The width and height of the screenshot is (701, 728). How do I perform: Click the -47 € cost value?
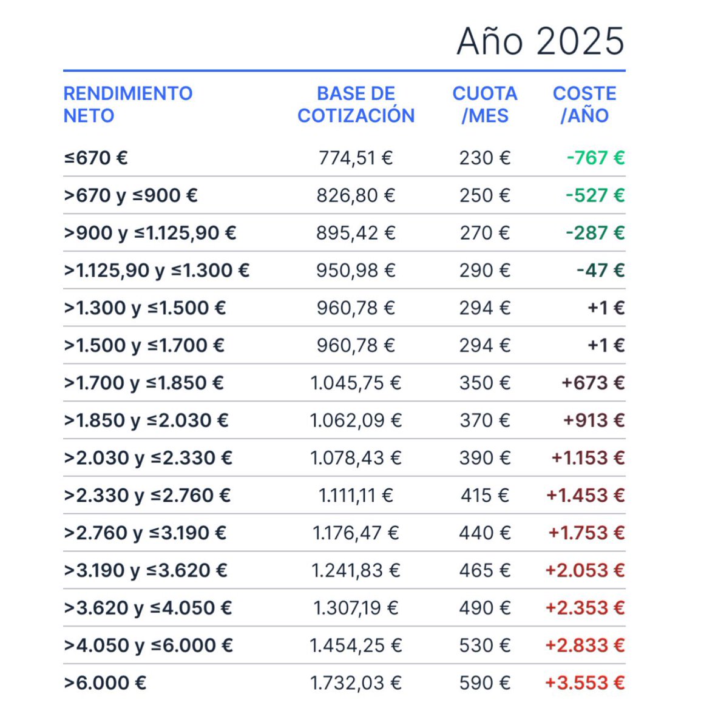pyautogui.click(x=601, y=271)
